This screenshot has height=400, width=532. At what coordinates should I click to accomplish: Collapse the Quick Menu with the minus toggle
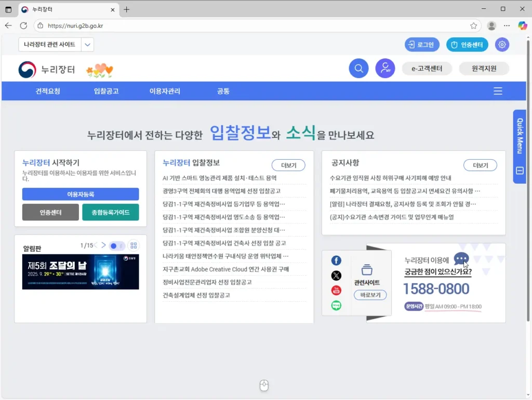pos(519,171)
